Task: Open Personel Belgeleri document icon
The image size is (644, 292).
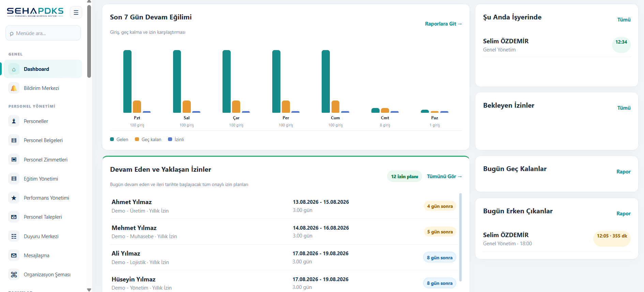Action: [x=14, y=140]
